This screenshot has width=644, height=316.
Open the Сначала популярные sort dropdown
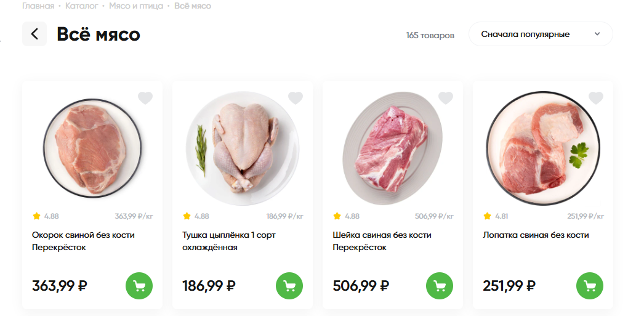540,34
